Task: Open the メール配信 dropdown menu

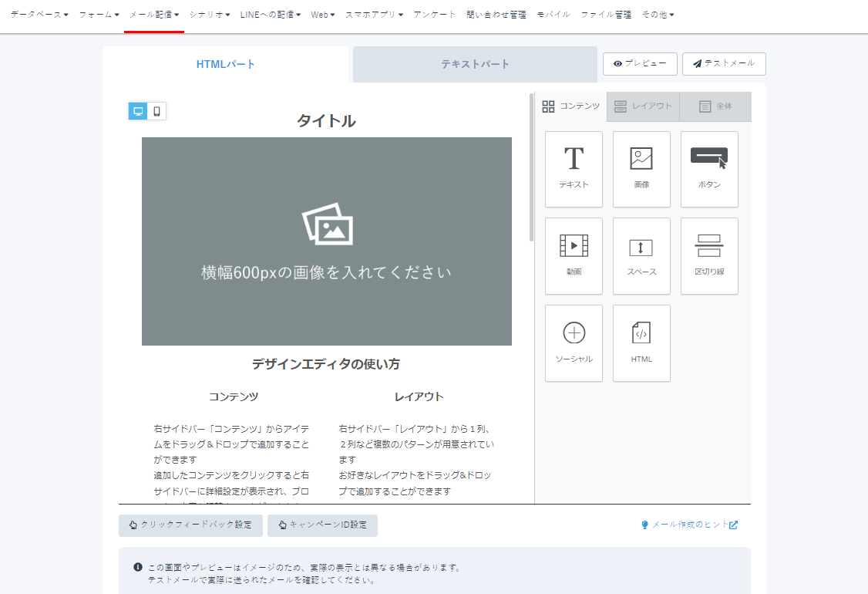Action: [153, 13]
